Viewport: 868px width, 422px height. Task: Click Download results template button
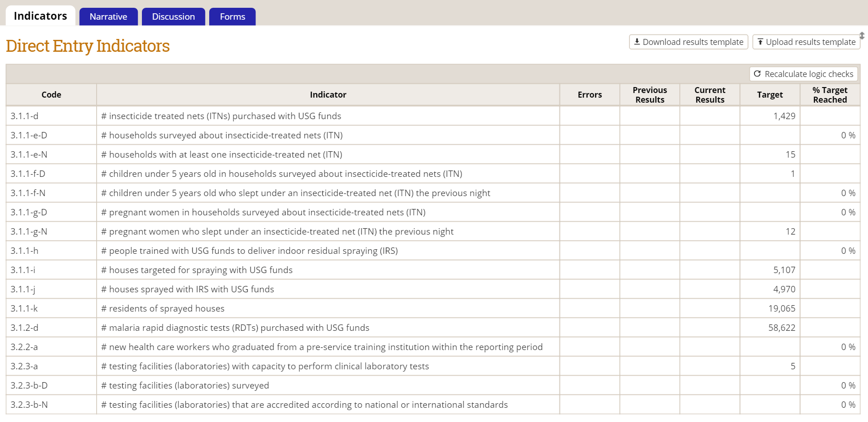(x=689, y=42)
